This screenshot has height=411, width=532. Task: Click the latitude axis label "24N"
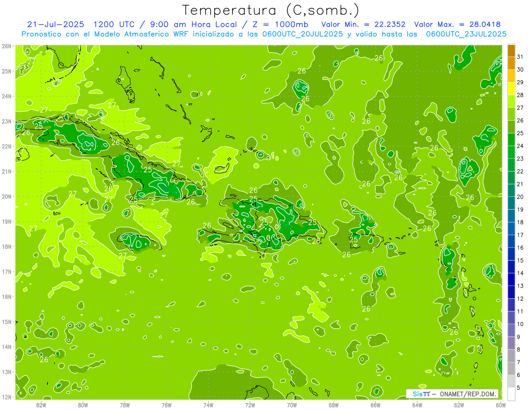coord(6,96)
